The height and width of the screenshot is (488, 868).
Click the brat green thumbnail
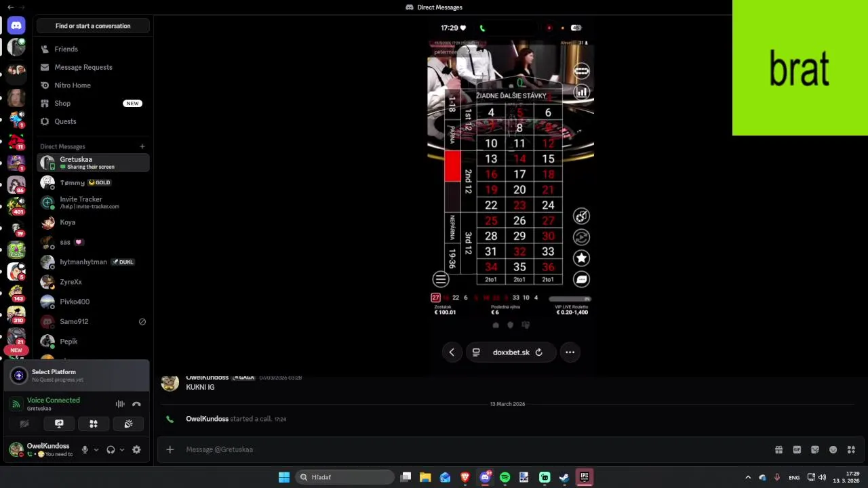pyautogui.click(x=800, y=68)
